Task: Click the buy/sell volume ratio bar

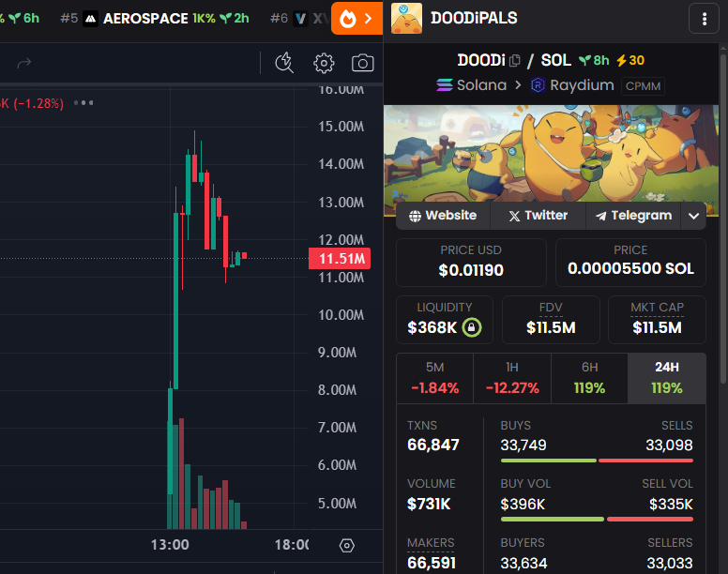Action: 597,520
